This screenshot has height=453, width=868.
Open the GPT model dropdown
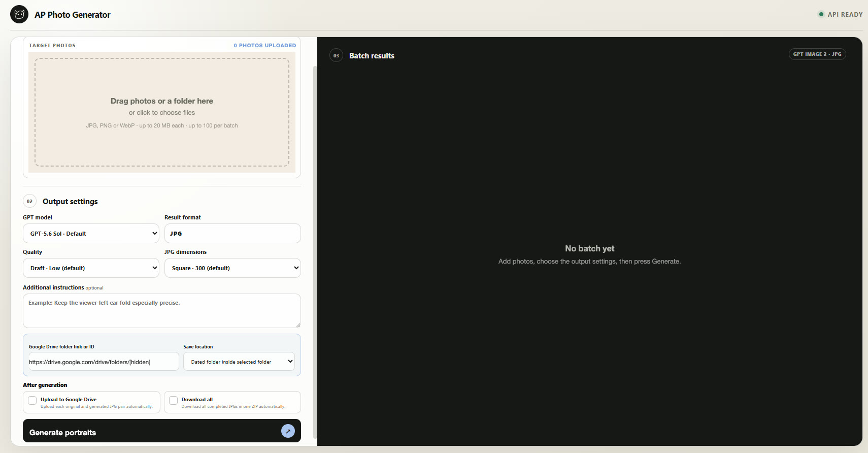pyautogui.click(x=91, y=234)
